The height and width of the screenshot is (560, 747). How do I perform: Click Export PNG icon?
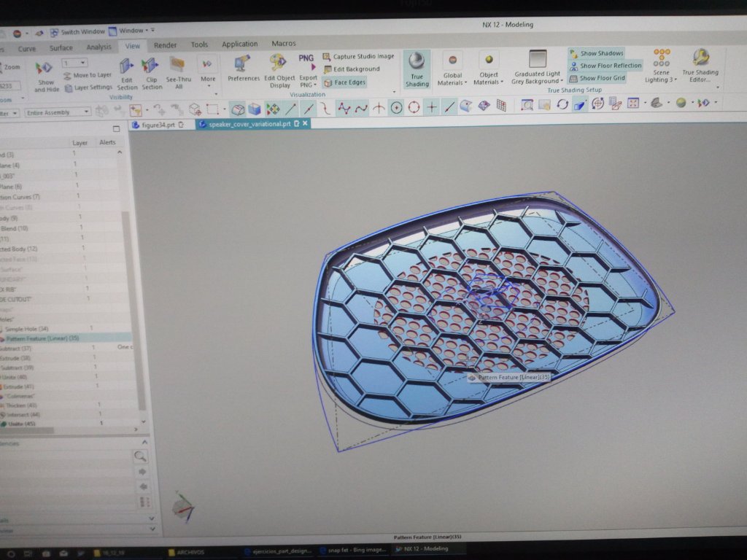[x=307, y=71]
